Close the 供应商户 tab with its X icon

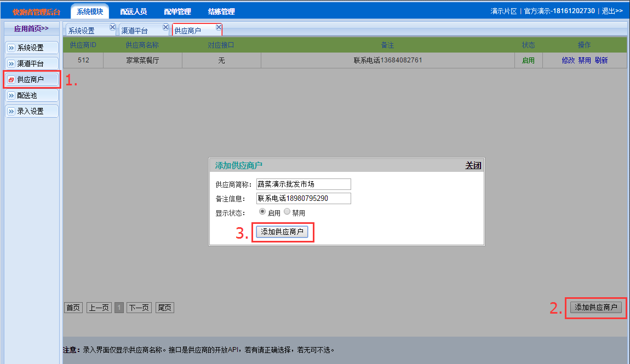[x=219, y=27]
